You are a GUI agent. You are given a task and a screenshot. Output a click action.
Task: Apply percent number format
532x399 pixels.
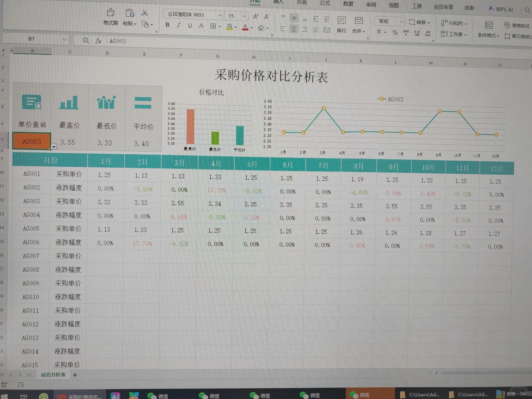click(x=395, y=33)
